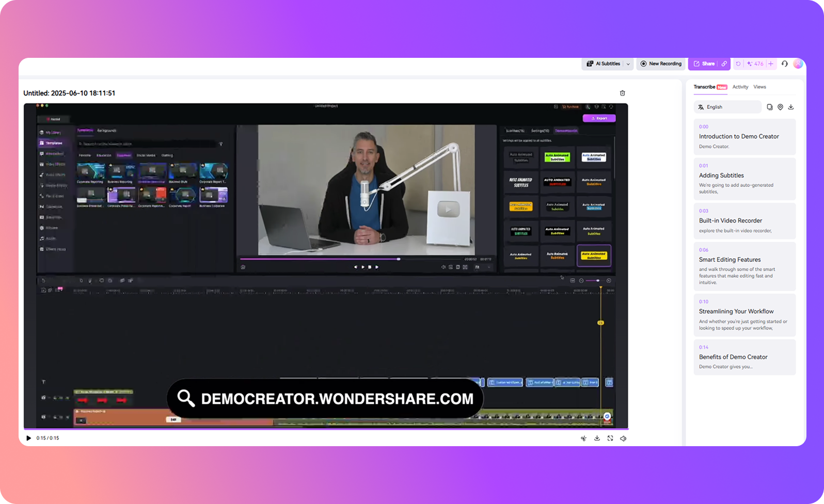Switch to the Views tab

(759, 87)
